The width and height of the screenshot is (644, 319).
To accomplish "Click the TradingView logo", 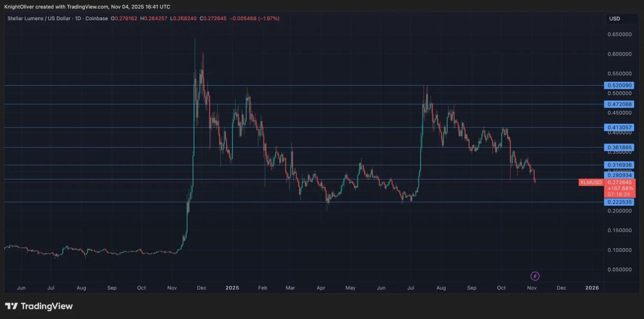I will pyautogui.click(x=39, y=306).
